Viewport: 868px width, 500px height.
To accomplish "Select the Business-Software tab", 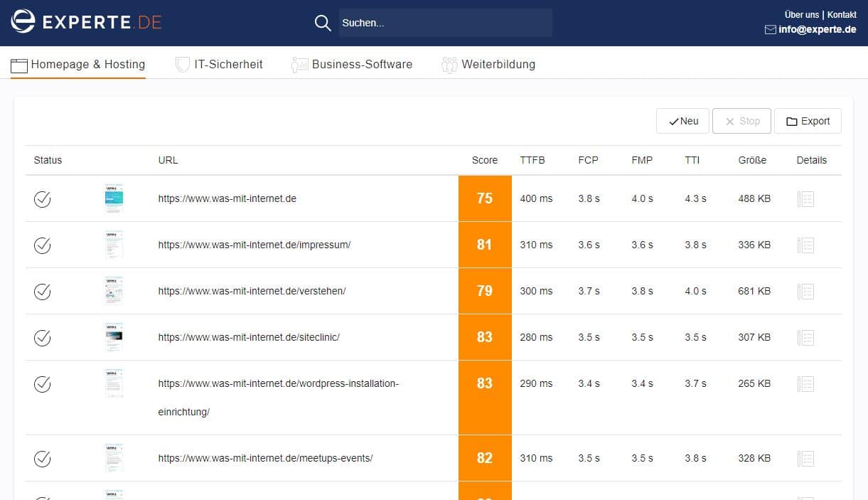I will pyautogui.click(x=352, y=64).
